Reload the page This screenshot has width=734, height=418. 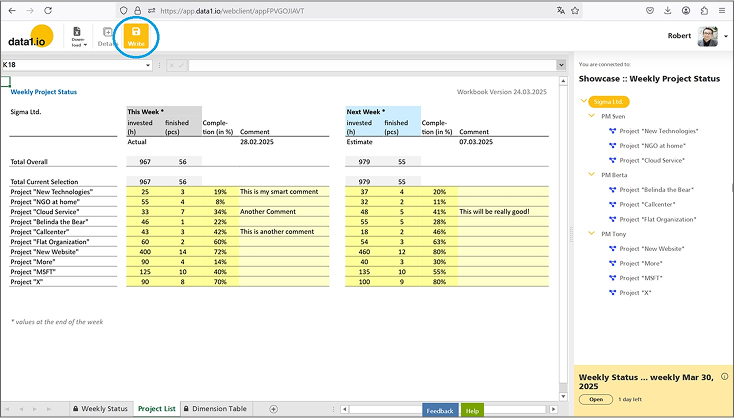coord(48,10)
